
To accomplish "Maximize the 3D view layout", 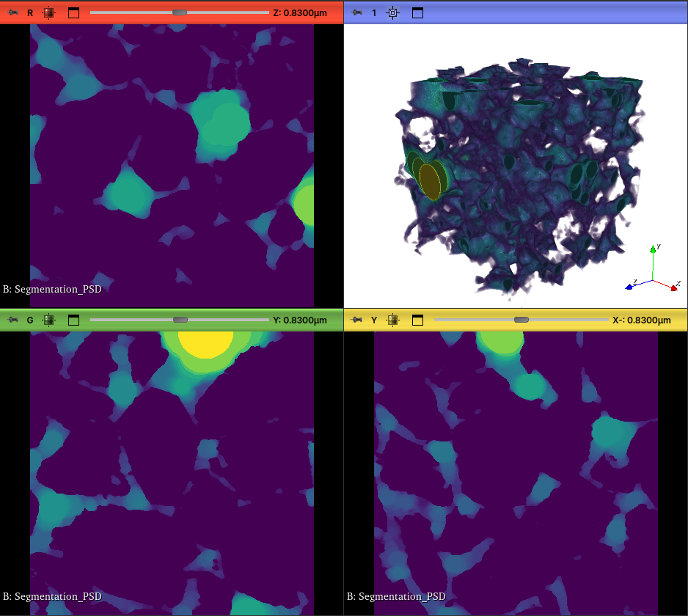I will click(x=417, y=12).
